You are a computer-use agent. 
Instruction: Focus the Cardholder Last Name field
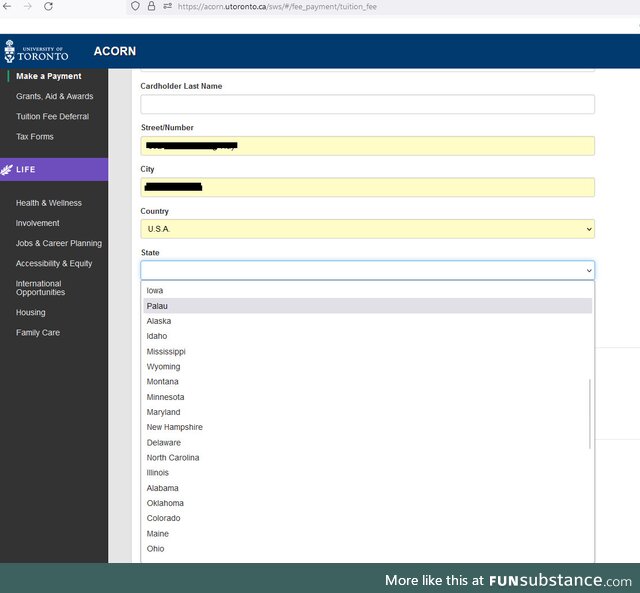click(x=367, y=104)
